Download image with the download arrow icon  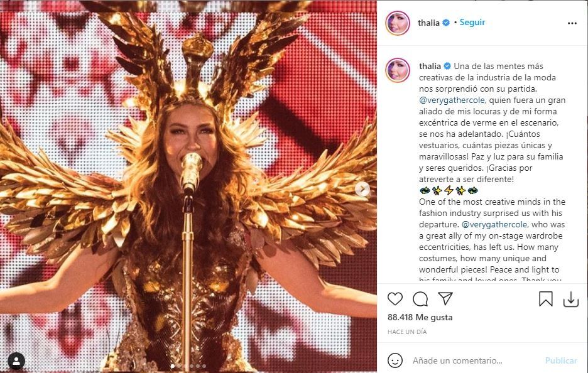click(x=571, y=299)
